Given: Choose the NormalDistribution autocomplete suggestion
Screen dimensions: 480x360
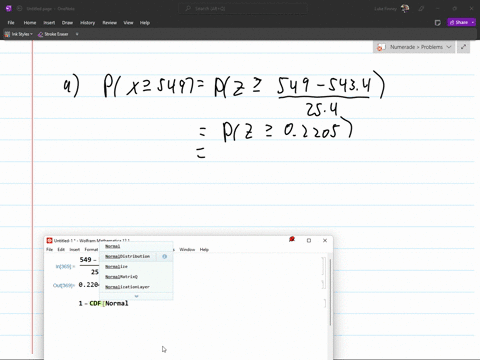Looking at the screenshot, I should (x=128, y=256).
